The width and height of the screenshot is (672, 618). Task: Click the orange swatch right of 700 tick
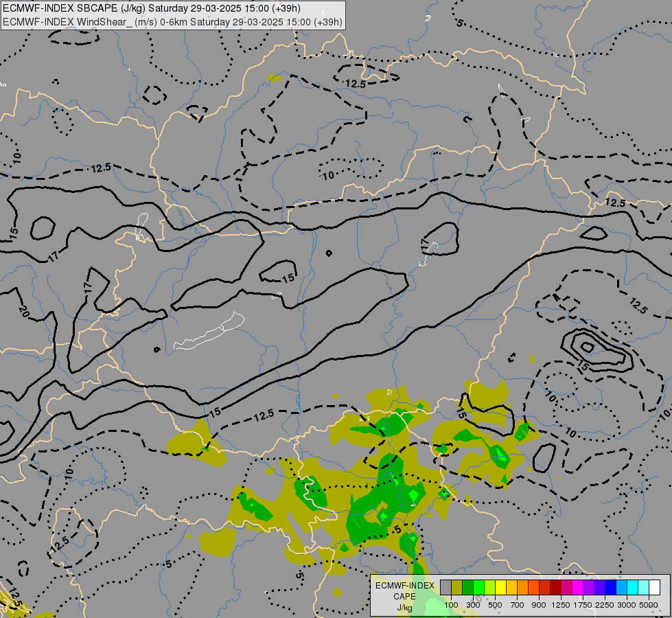point(523,587)
